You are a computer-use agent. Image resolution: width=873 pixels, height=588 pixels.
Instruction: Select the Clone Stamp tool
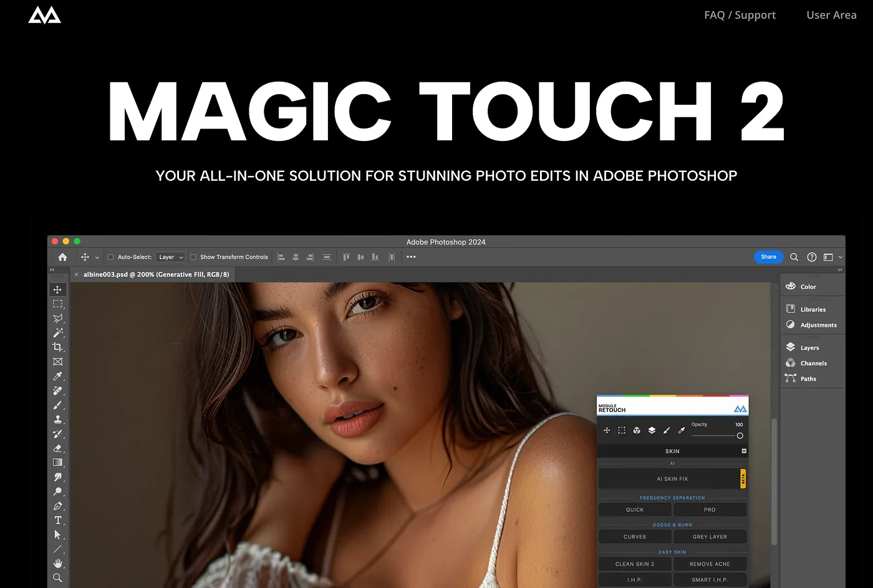57,419
